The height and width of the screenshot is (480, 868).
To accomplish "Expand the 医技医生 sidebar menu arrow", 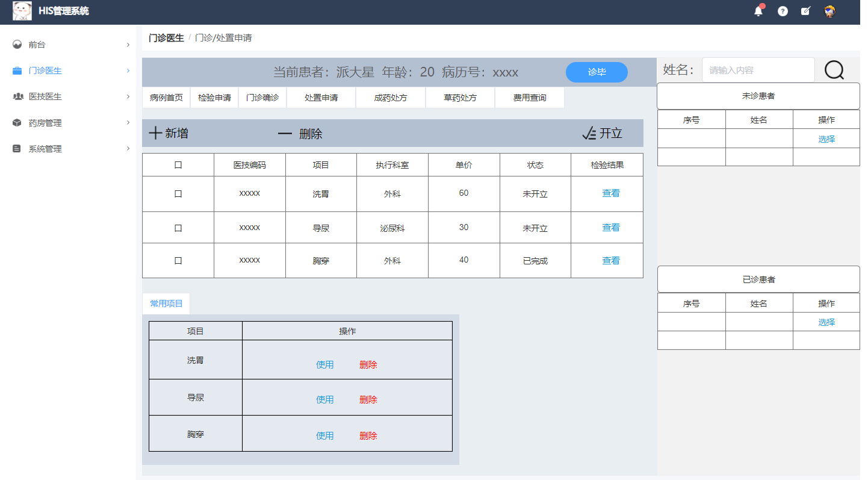I will (128, 96).
